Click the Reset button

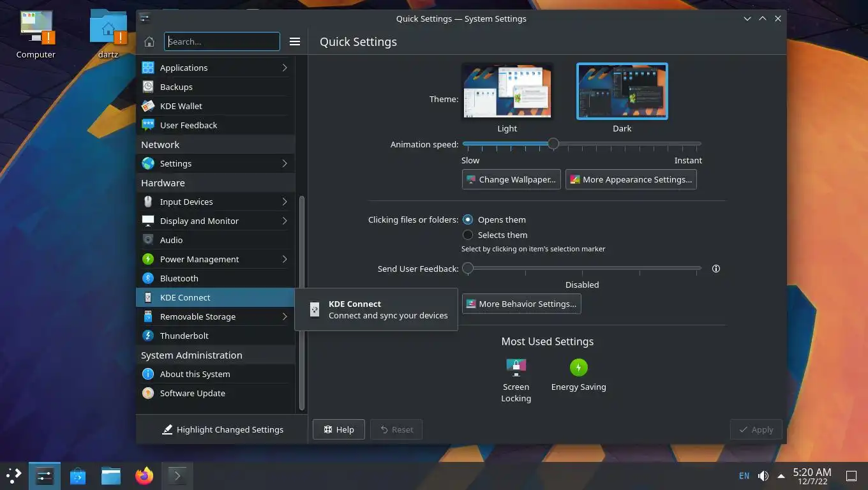[396, 429]
